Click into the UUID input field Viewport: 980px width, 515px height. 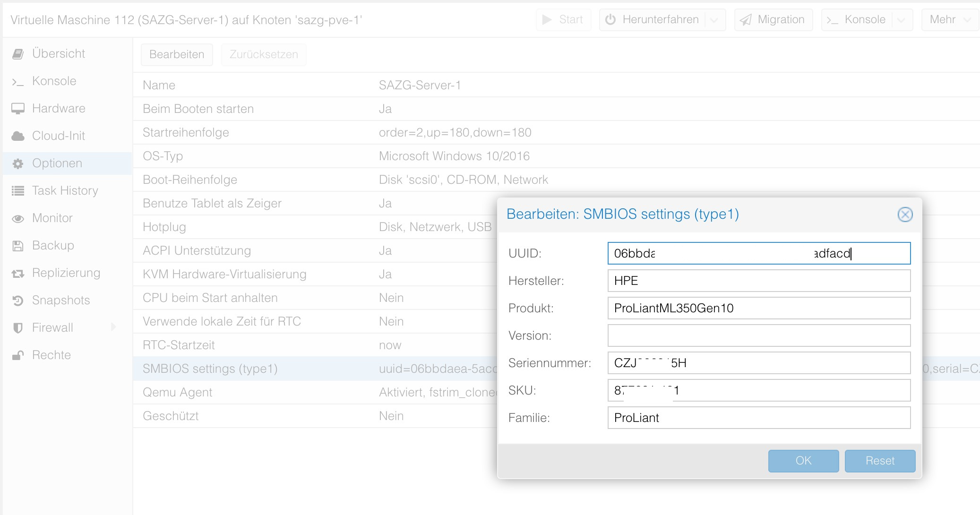(x=759, y=253)
